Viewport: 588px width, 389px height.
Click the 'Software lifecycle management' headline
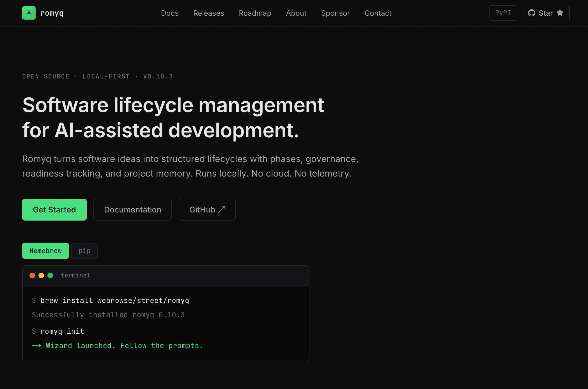click(173, 105)
